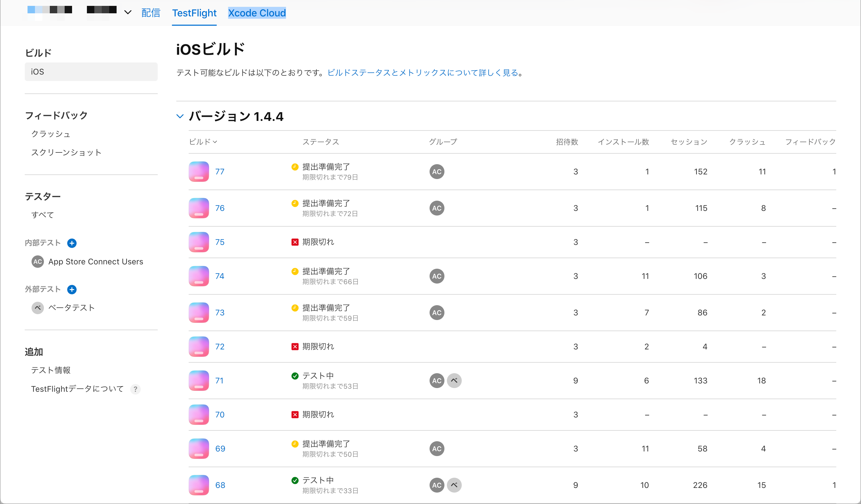Switch to the 配信 tab
Screen dimensions: 861x504
coord(151,13)
